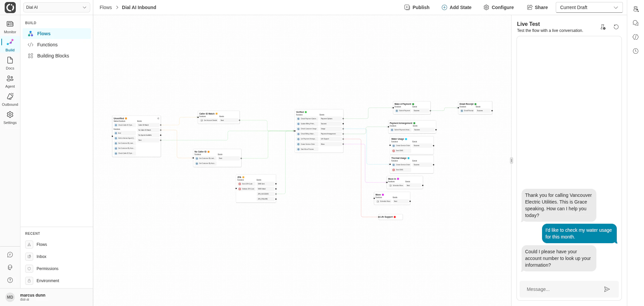The image size is (644, 306).
Task: Click the orange dot on Unverified node
Action: click(126, 118)
